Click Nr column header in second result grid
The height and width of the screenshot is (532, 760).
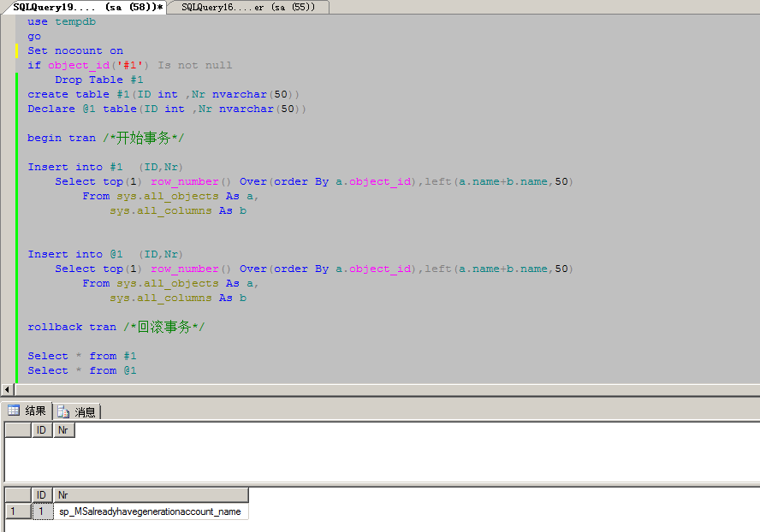coord(150,495)
